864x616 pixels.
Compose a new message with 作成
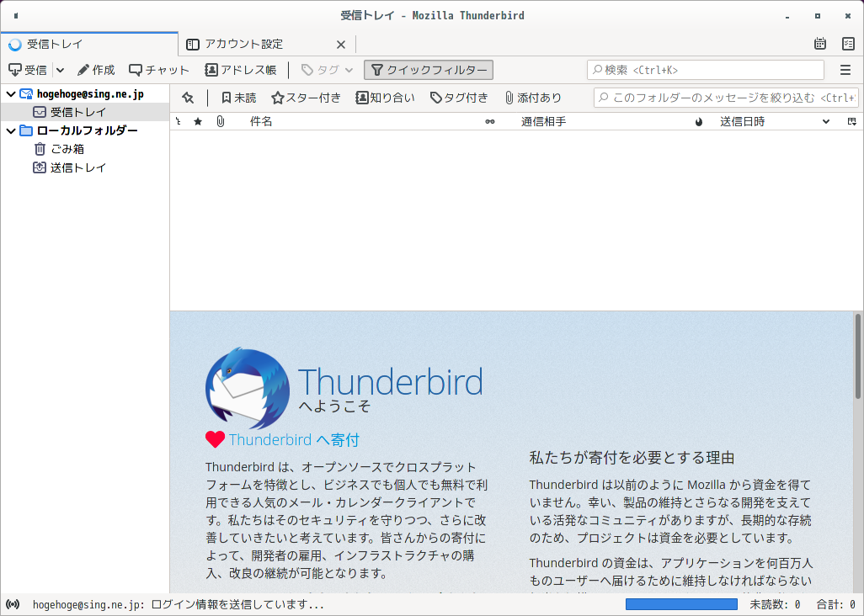click(x=96, y=70)
